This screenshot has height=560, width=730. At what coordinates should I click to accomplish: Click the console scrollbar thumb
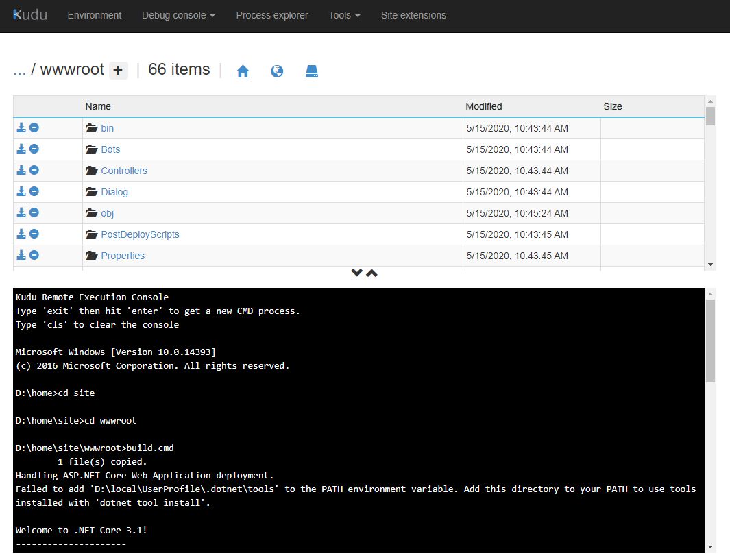710,341
